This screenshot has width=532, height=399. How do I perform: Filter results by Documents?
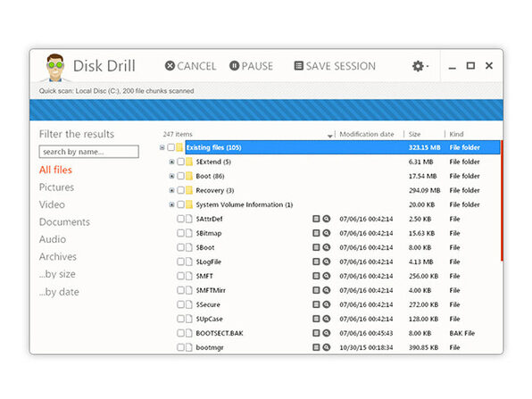pyautogui.click(x=64, y=222)
